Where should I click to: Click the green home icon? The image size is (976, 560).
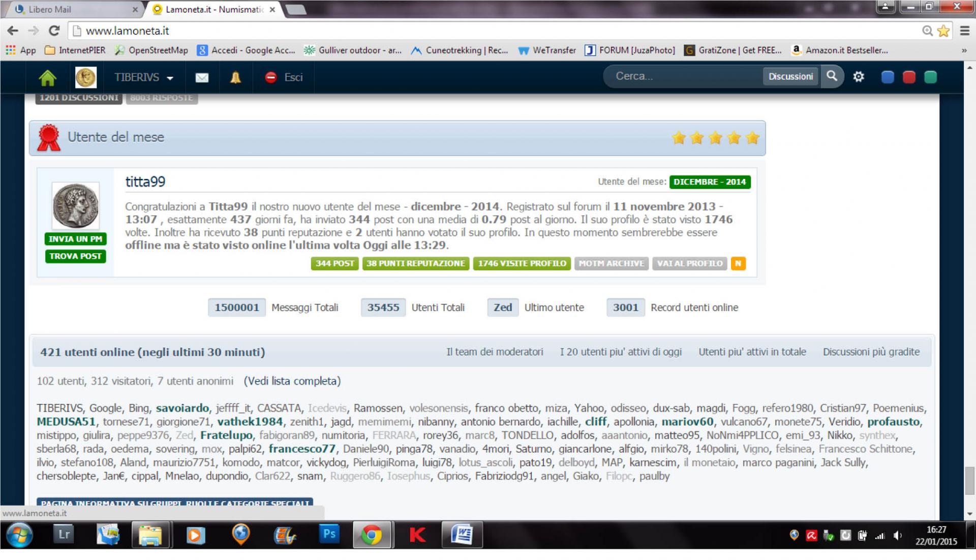pos(47,77)
